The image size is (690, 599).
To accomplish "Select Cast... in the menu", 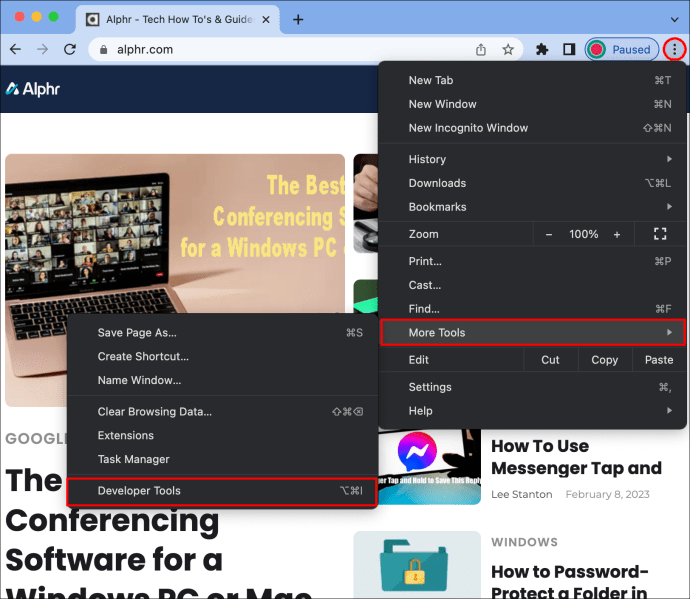I will pyautogui.click(x=532, y=285).
